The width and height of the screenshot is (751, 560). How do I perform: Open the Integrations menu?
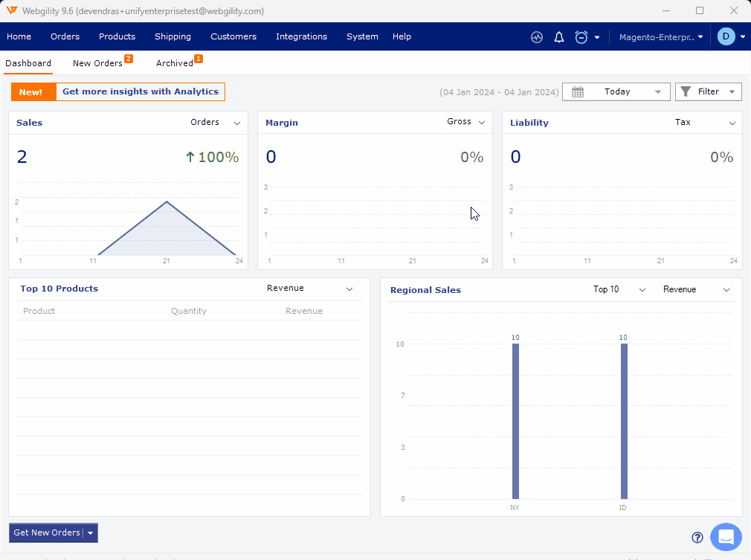pyautogui.click(x=301, y=36)
